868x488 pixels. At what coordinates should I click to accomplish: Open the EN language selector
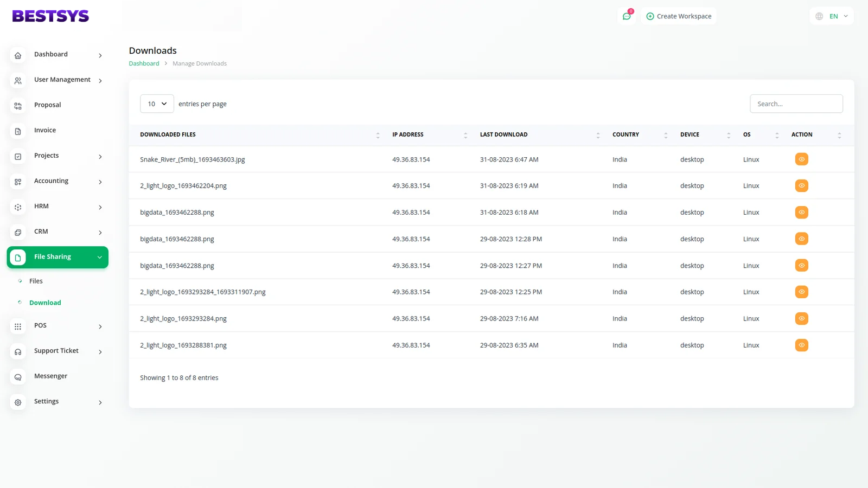click(x=832, y=16)
